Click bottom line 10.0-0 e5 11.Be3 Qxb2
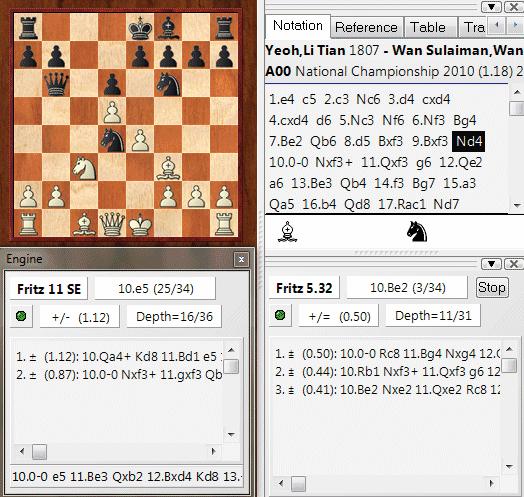The height and width of the screenshot is (497, 524). [x=126, y=476]
